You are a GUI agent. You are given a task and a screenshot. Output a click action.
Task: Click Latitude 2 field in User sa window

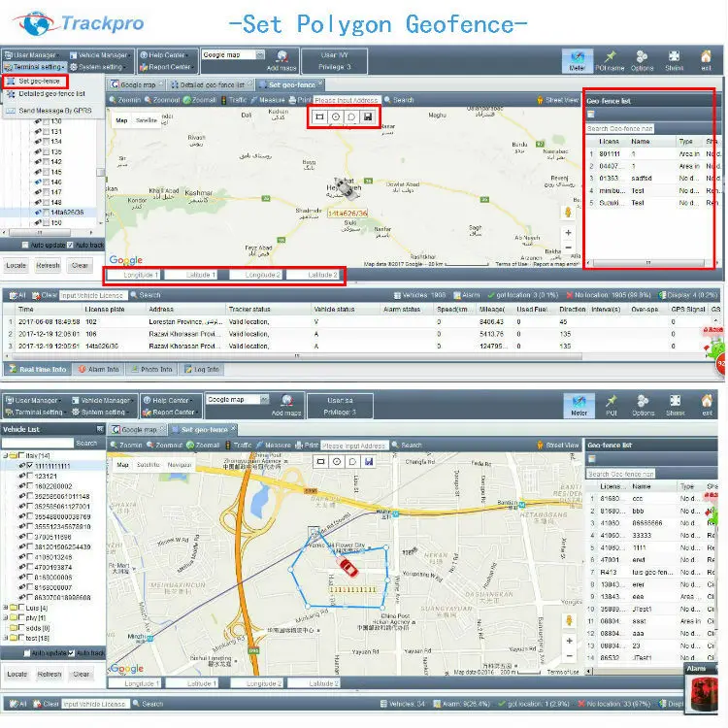pos(314,683)
